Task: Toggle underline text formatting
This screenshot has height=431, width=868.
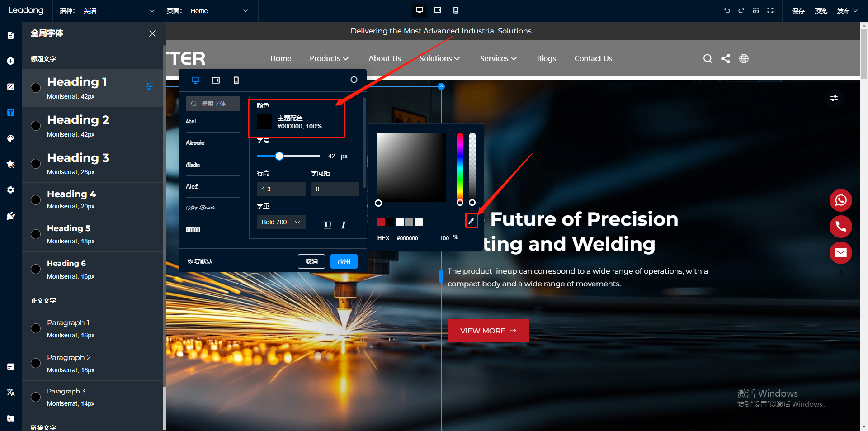Action: click(x=328, y=225)
